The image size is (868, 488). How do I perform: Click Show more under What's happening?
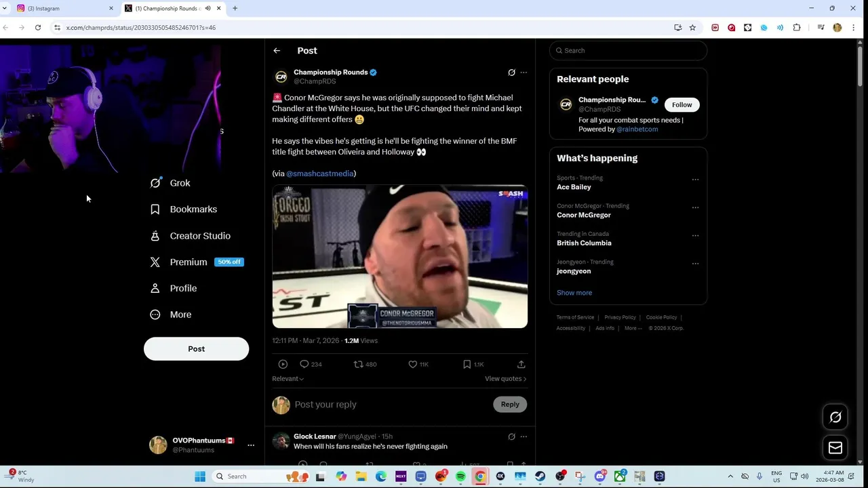click(574, 293)
